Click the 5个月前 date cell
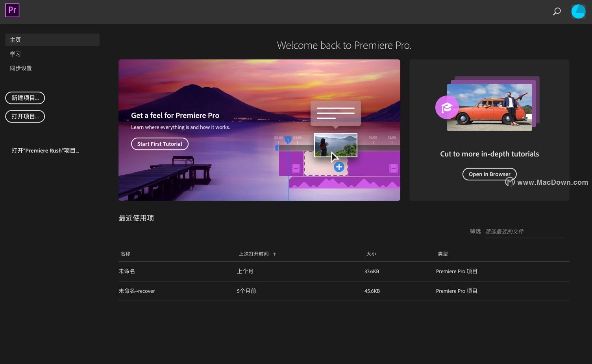Viewport: 592px width, 364px height. [x=246, y=291]
